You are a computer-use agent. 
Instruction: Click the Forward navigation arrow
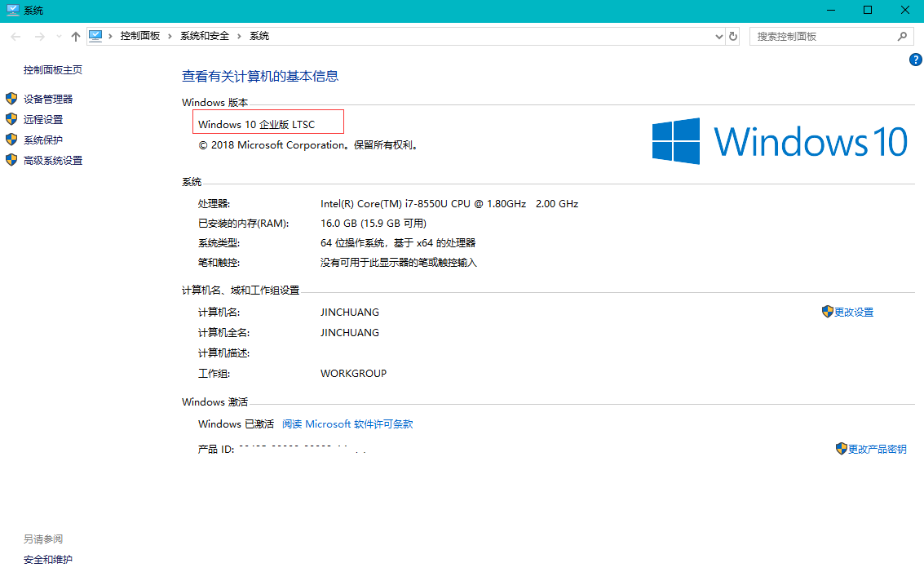(x=39, y=37)
